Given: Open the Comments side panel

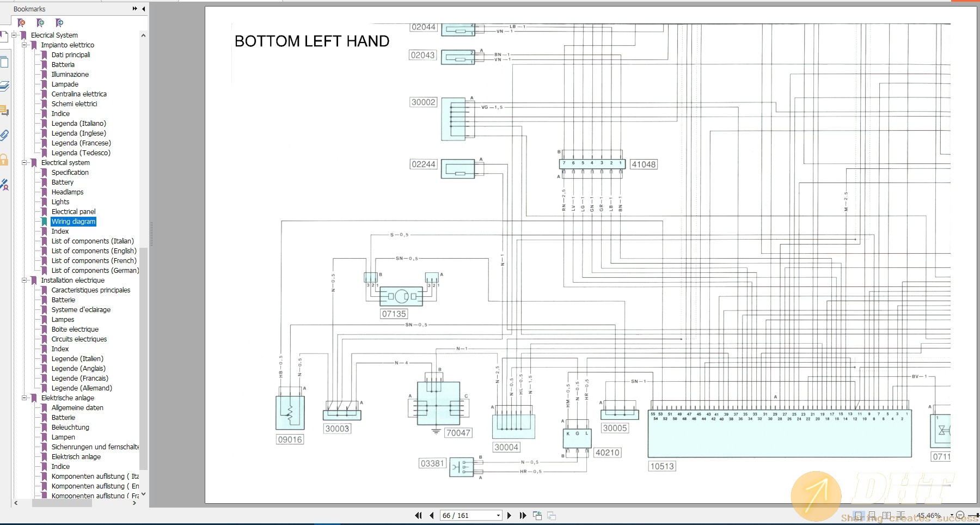Looking at the screenshot, I should coord(4,111).
